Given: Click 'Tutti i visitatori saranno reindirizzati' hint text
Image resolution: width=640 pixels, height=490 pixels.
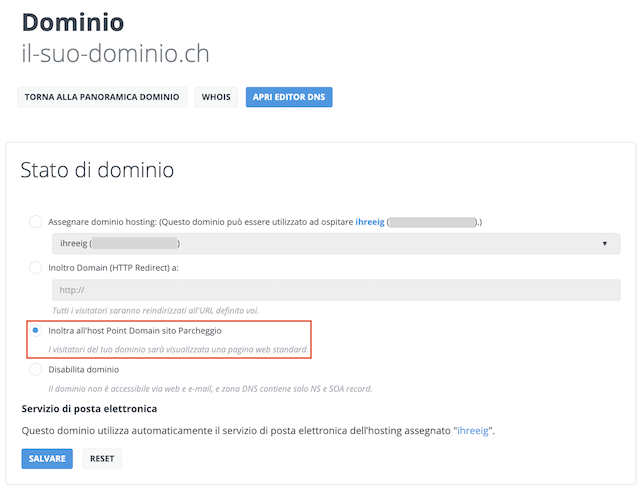Looking at the screenshot, I should tap(156, 311).
